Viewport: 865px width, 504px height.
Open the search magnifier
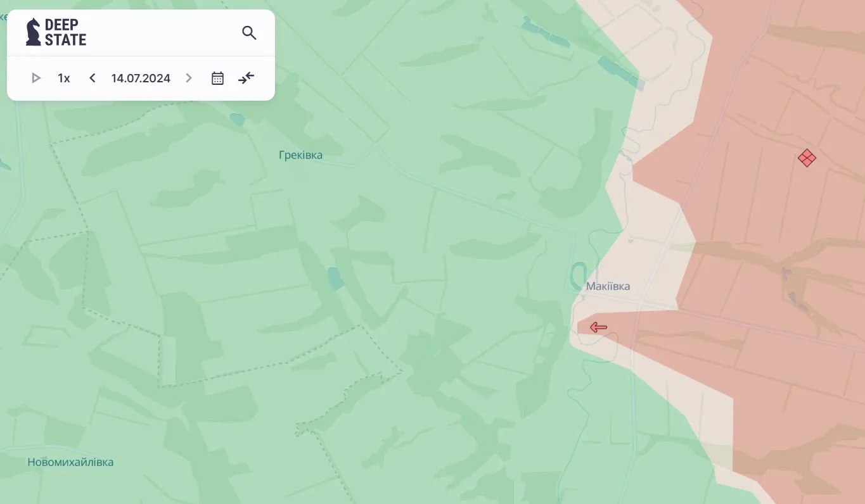(249, 33)
